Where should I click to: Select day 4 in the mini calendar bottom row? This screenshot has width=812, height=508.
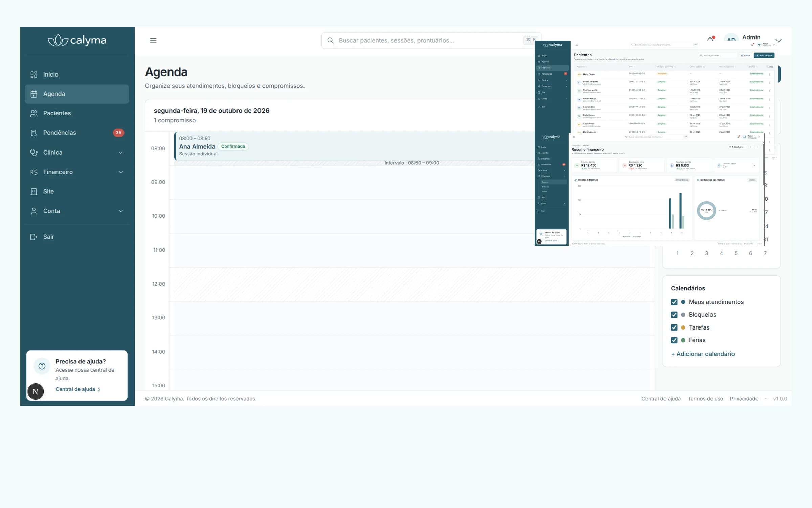coord(721,253)
